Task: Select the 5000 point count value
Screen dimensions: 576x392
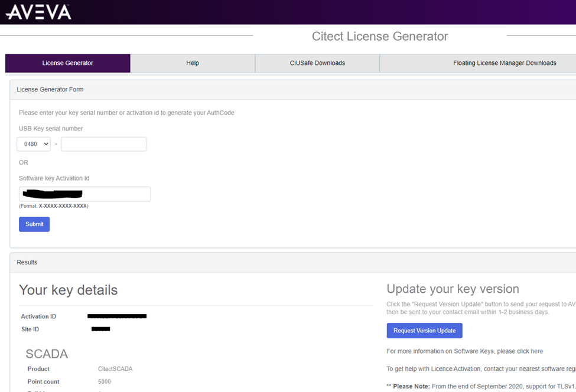Action: tap(105, 382)
